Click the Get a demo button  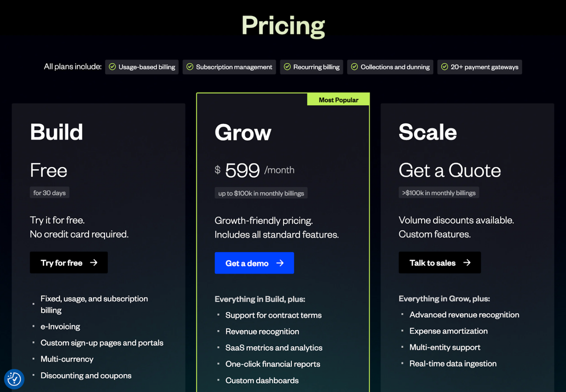tap(254, 263)
